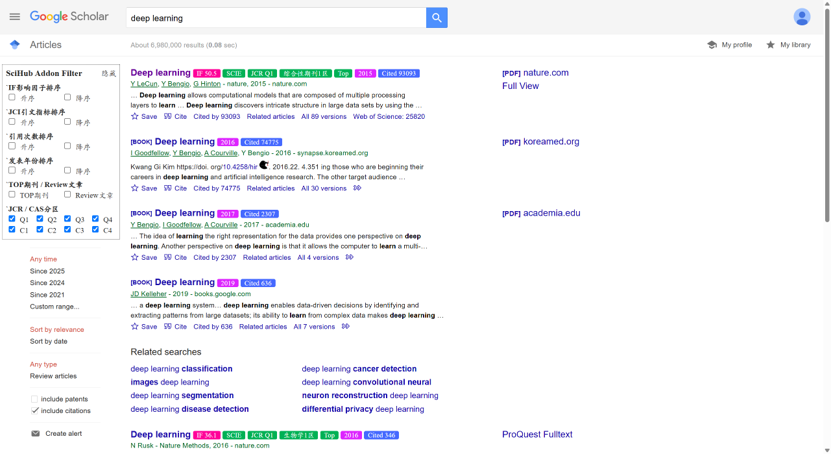831x454 pixels.
Task: Click related search deep learning classification
Action: 181,369
